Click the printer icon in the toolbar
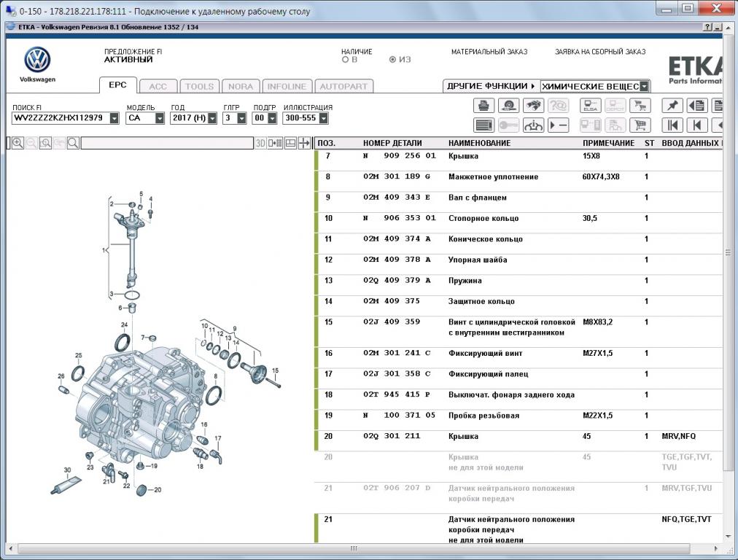Viewport: 738px width, 560px height. click(x=483, y=106)
